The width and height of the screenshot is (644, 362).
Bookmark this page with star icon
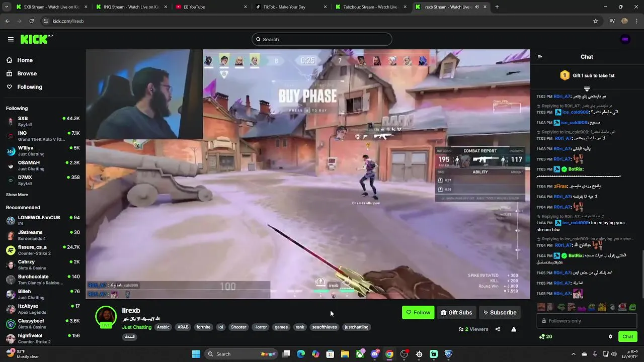tap(596, 21)
